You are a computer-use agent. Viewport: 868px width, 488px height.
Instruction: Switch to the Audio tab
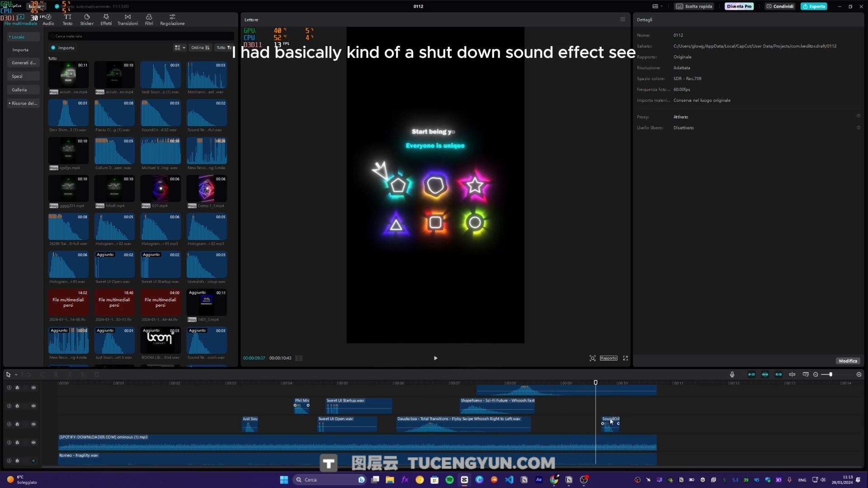coord(48,19)
